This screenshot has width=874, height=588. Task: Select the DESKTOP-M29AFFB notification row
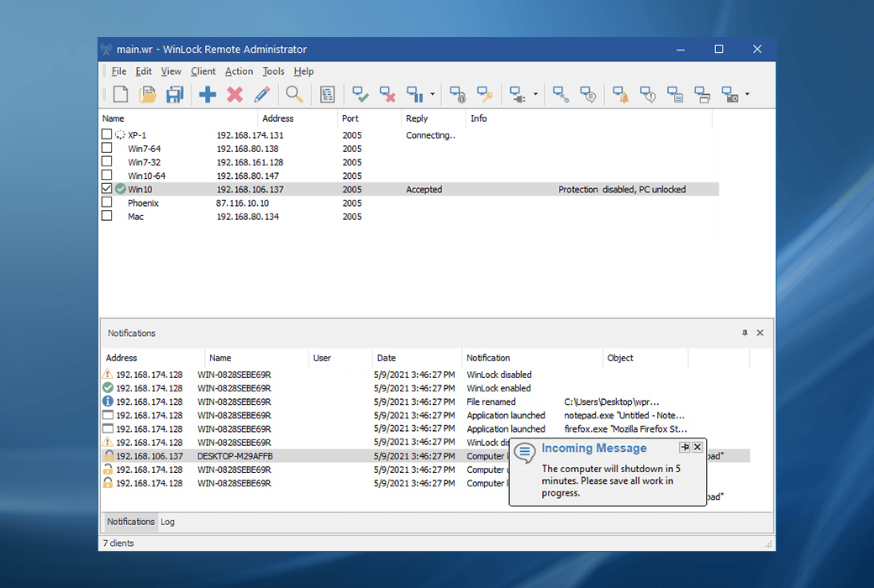coord(425,456)
